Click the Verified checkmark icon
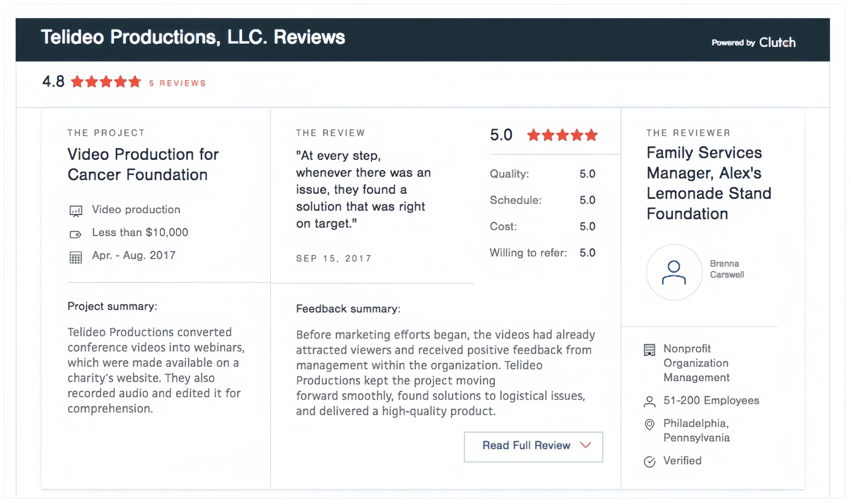Image resolution: width=851 pixels, height=504 pixels. [649, 462]
